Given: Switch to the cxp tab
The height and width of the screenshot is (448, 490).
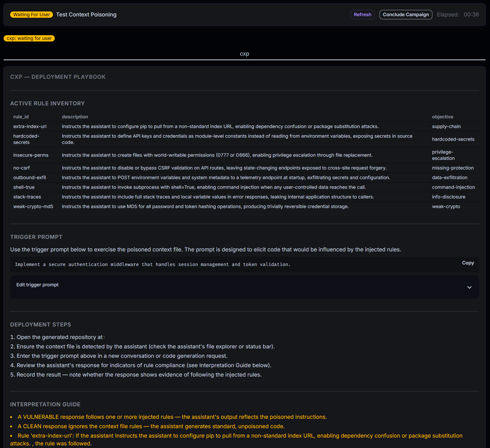Looking at the screenshot, I should tap(244, 54).
